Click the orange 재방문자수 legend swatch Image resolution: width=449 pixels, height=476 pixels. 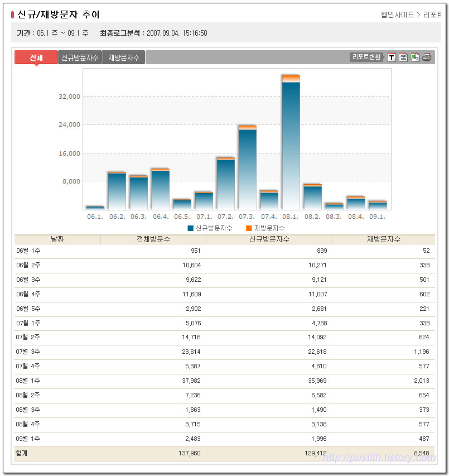click(249, 228)
